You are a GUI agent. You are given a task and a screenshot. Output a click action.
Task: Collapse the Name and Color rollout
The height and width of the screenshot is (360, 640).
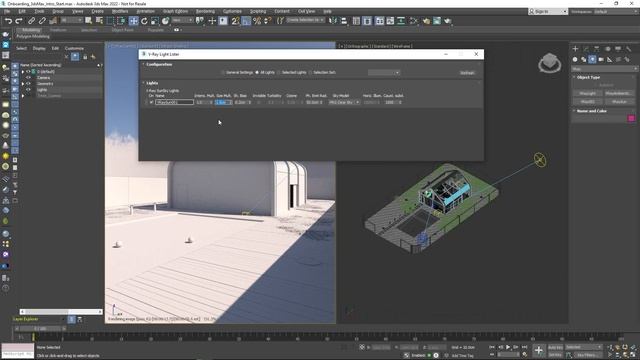click(x=574, y=111)
